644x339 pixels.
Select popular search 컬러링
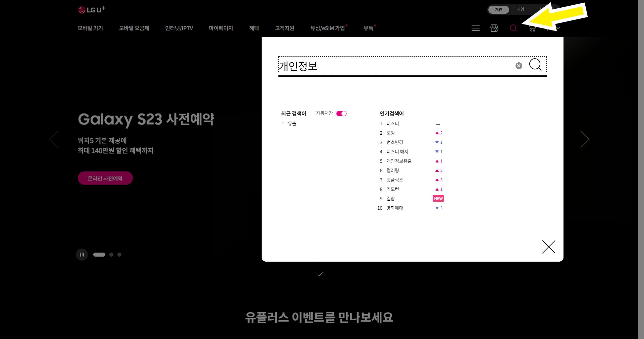coord(392,171)
